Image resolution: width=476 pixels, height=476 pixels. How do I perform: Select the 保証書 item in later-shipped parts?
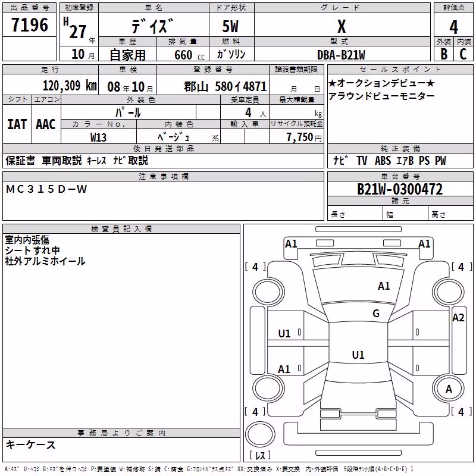pos(20,160)
